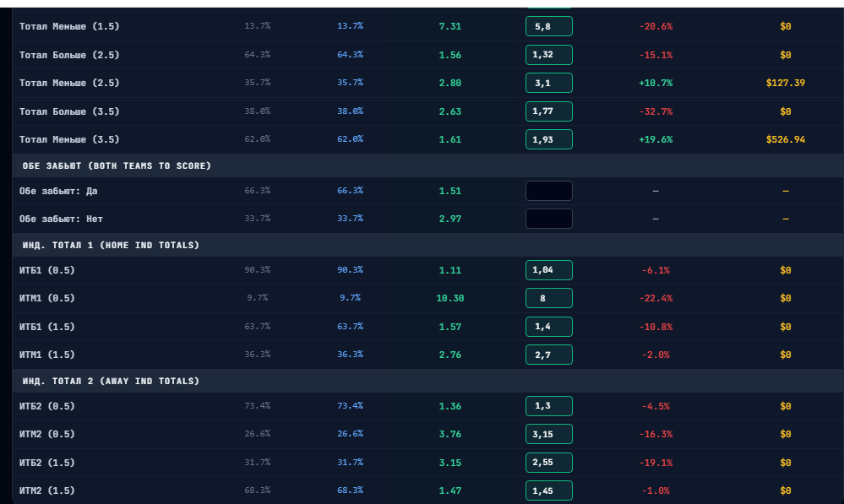
Task: Select the row label ИТМ2 (0.5)
Action: click(x=46, y=434)
